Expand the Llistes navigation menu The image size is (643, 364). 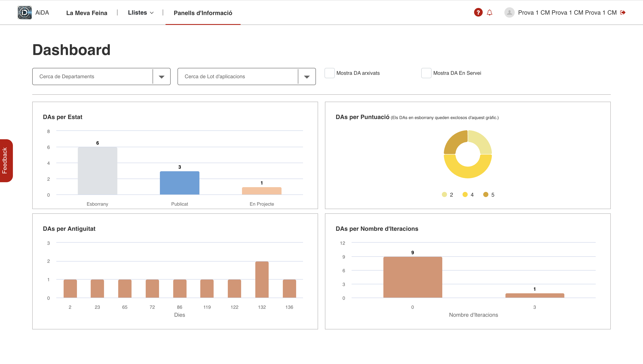[141, 12]
